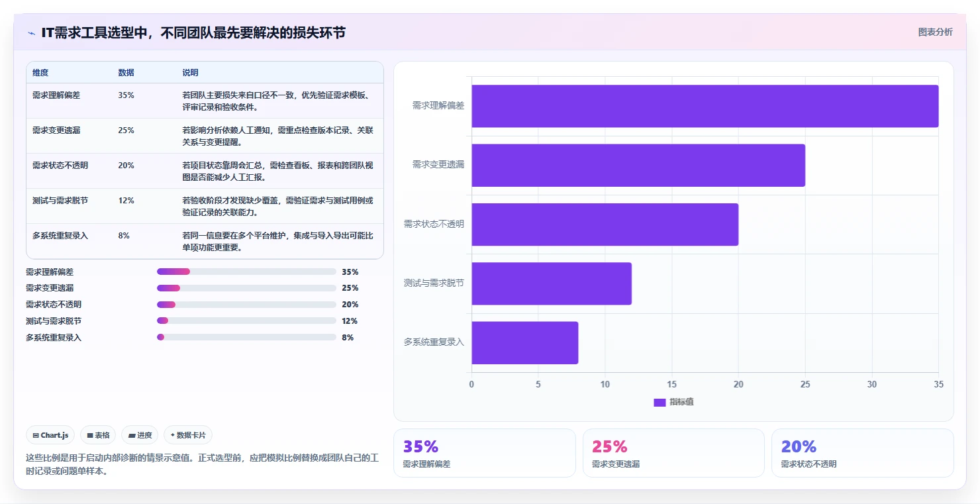980x504 pixels.
Task: Click the 20% value beside the progress bar
Action: click(x=350, y=305)
